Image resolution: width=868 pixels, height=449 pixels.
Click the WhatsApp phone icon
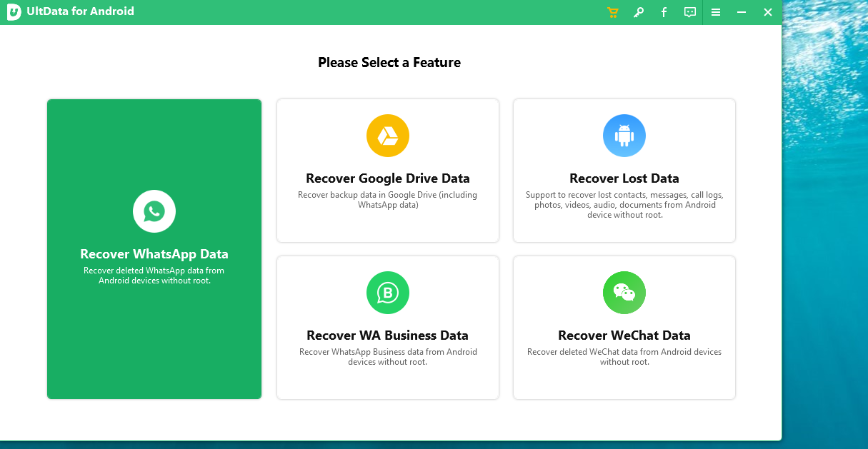(x=154, y=211)
